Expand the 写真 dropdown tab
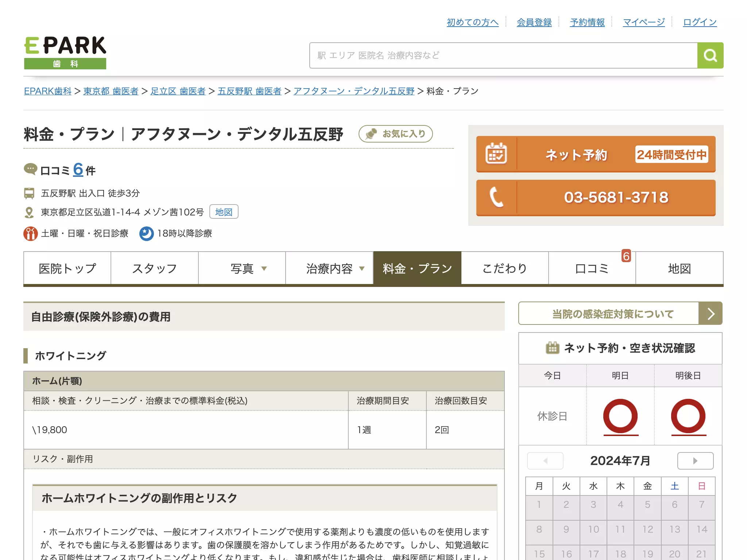This screenshot has height=560, width=747. (242, 268)
